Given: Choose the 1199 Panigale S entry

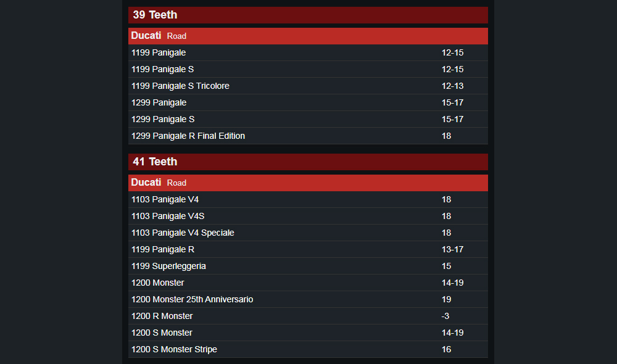Looking at the screenshot, I should click(x=308, y=69).
